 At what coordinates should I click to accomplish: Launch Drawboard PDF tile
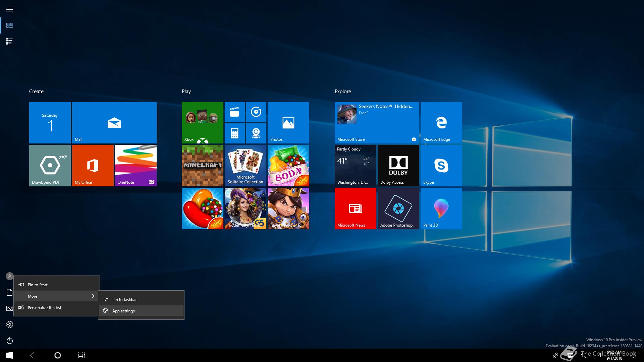point(50,166)
